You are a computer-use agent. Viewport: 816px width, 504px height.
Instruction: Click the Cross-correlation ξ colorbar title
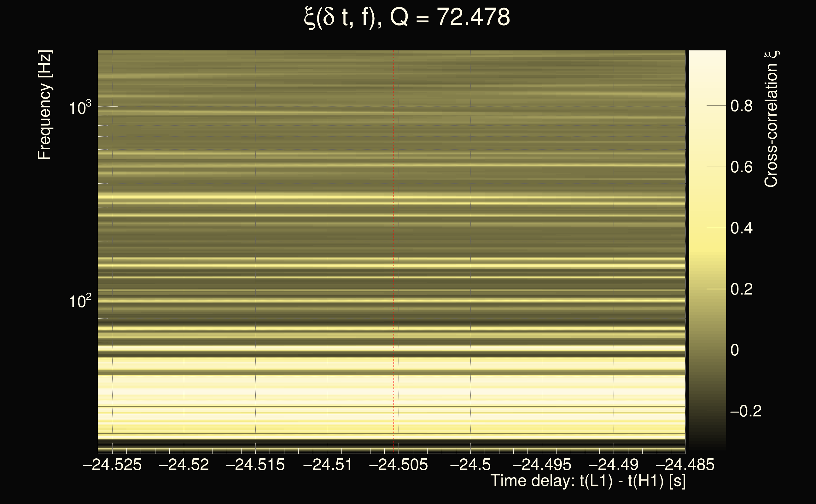click(771, 119)
